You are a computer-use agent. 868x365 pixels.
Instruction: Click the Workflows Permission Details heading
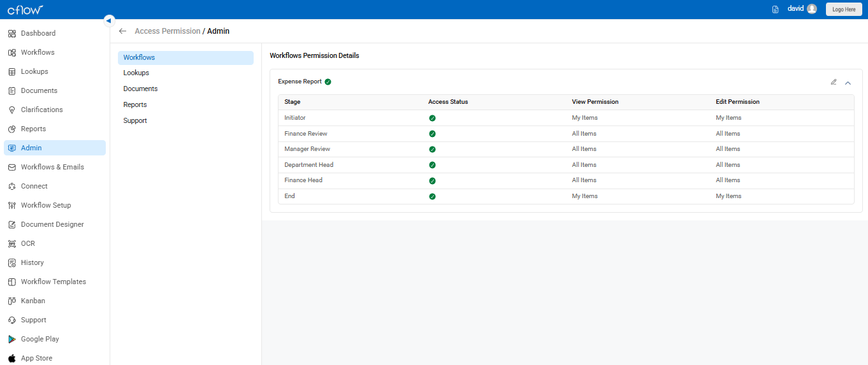[x=314, y=55]
